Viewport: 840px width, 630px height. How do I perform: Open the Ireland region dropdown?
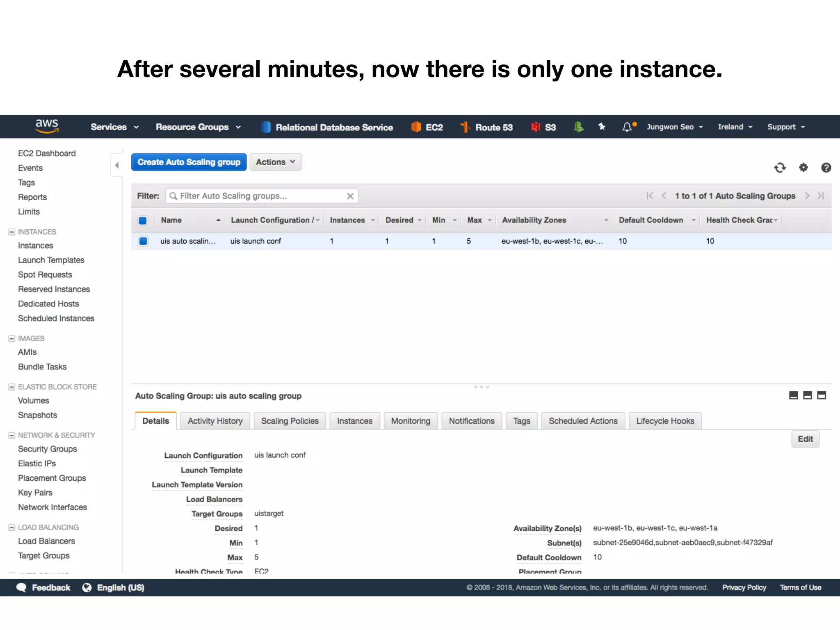pyautogui.click(x=735, y=127)
